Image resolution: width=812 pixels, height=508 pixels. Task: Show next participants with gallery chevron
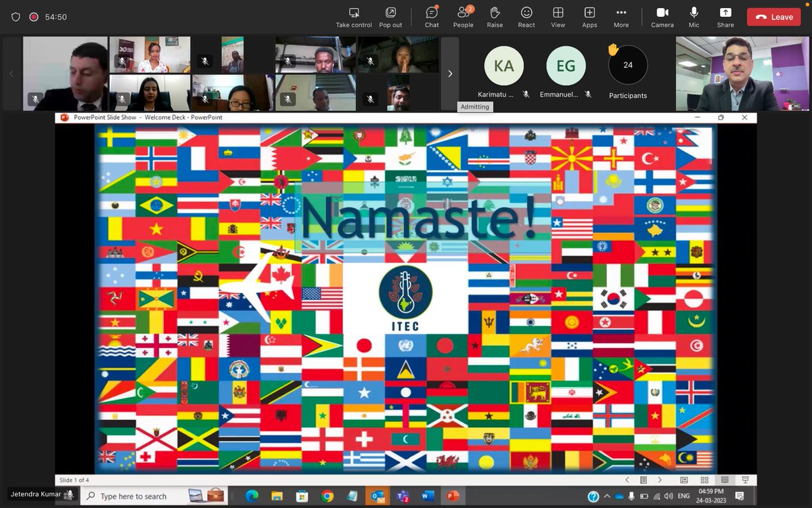pyautogui.click(x=450, y=74)
